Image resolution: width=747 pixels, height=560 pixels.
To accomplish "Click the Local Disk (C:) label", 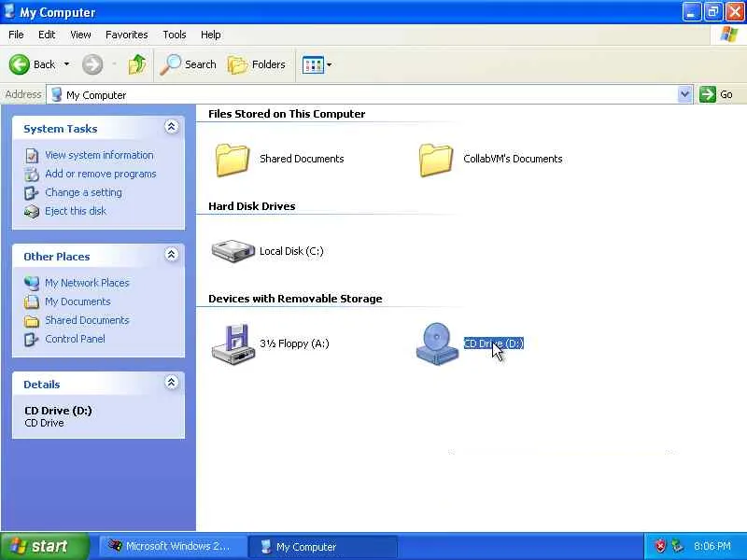I will click(x=291, y=251).
